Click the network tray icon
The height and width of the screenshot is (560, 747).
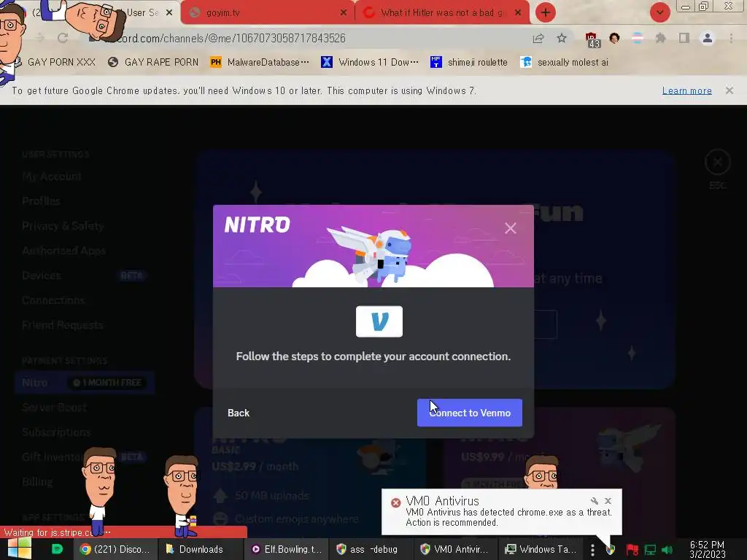click(650, 550)
